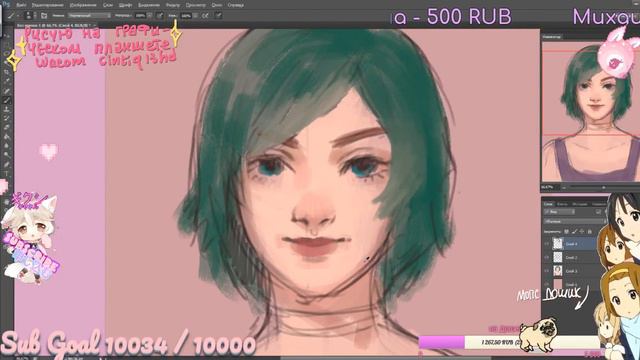Hide layer Слой 2 via eye icon
The image size is (640, 360).
click(x=547, y=258)
